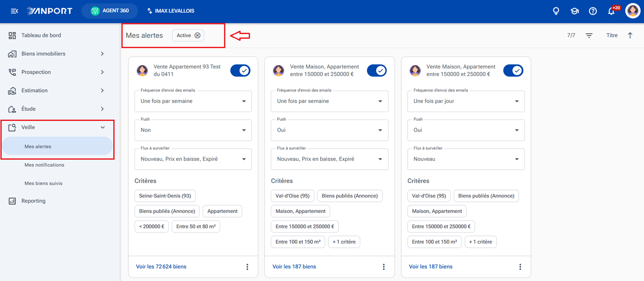Click the Reporting chart icon
The height and width of the screenshot is (281, 644).
(x=12, y=201)
